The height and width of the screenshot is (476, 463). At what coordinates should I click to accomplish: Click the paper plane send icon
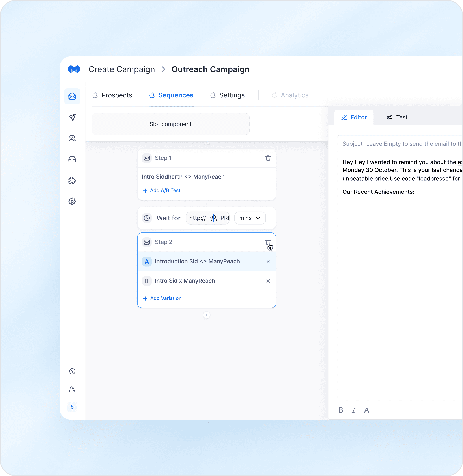(x=72, y=117)
